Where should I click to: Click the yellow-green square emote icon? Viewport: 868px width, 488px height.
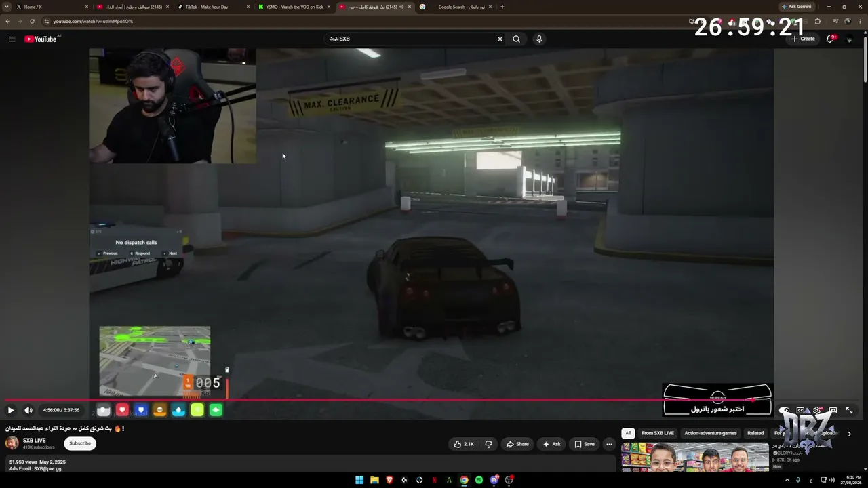pos(197,410)
